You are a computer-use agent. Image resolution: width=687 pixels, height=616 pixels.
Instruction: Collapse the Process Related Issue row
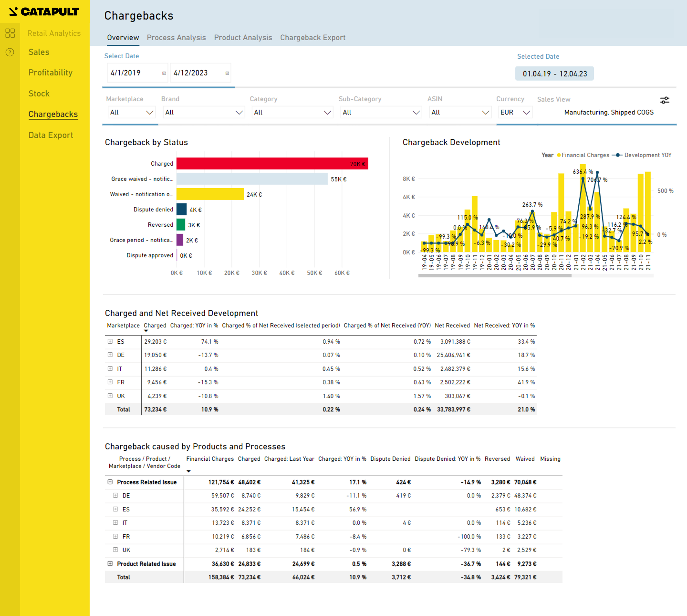[110, 482]
